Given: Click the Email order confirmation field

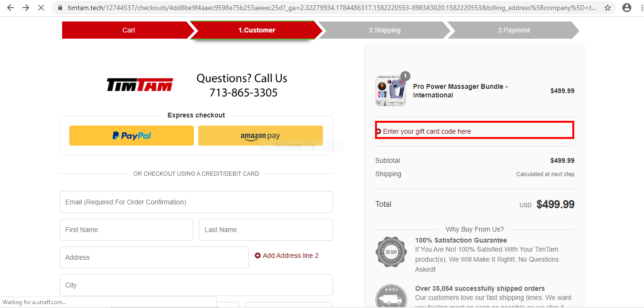Looking at the screenshot, I should tap(196, 202).
